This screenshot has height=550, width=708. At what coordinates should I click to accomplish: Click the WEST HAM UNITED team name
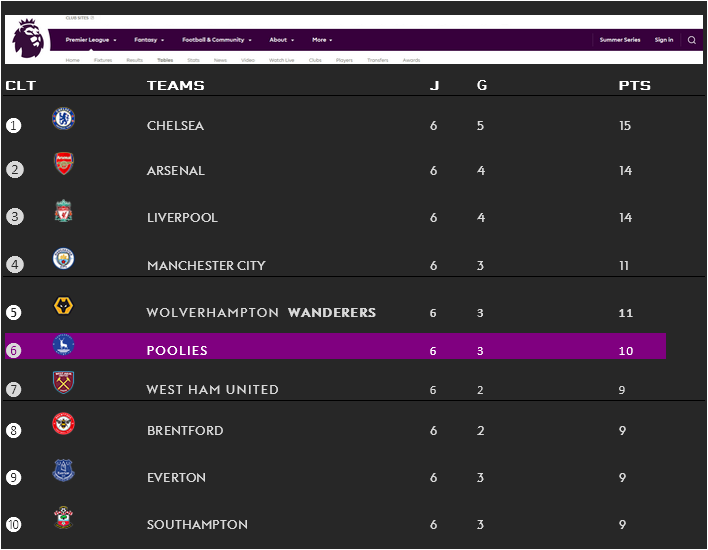212,389
